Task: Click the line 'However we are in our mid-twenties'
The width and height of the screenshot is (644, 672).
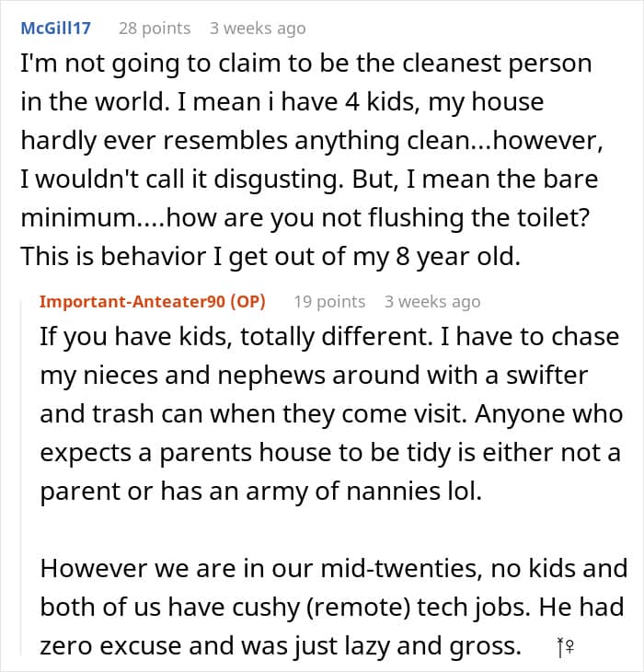Action: pyautogui.click(x=334, y=569)
